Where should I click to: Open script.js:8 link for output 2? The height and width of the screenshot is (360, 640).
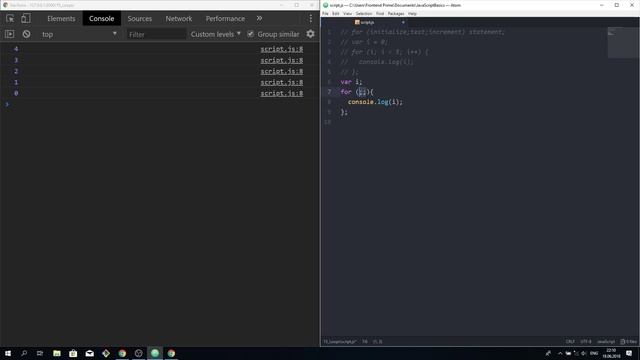tap(282, 71)
